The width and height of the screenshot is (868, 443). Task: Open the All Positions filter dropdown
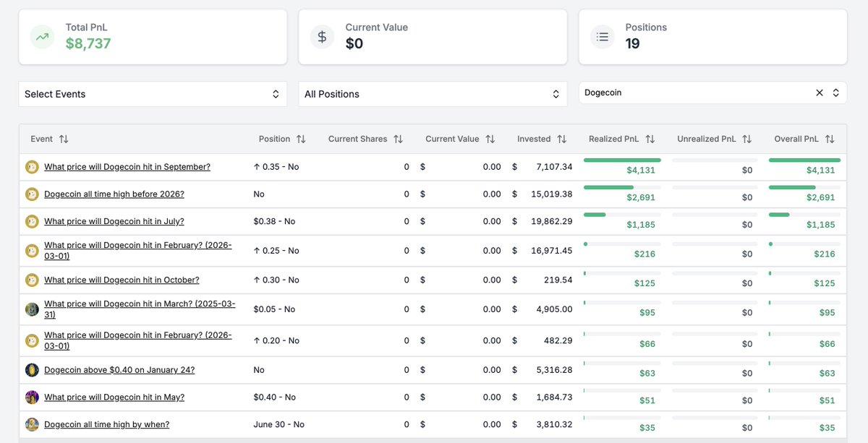pyautogui.click(x=433, y=94)
